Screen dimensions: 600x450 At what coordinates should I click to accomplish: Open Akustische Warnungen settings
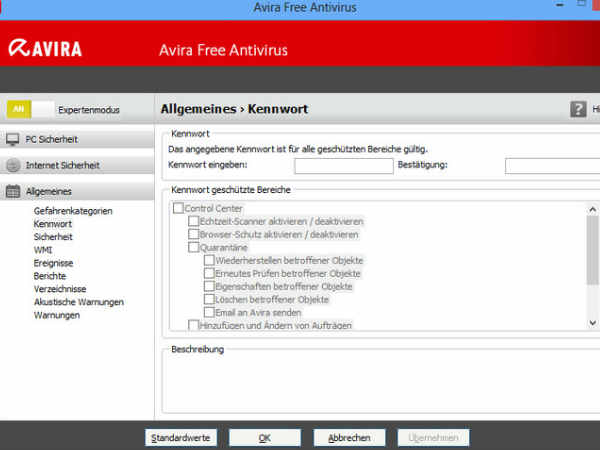click(x=79, y=302)
